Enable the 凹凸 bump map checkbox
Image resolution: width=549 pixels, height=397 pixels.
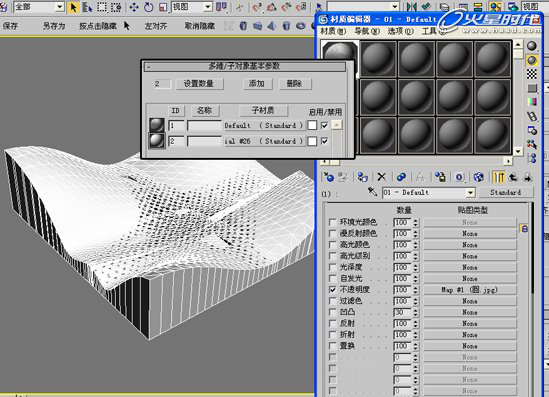[x=333, y=312]
